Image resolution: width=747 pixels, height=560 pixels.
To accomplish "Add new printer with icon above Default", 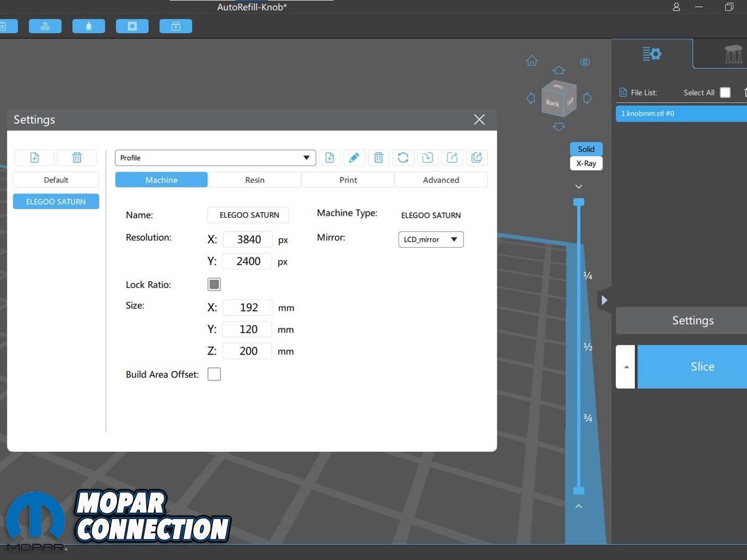I will point(34,158).
